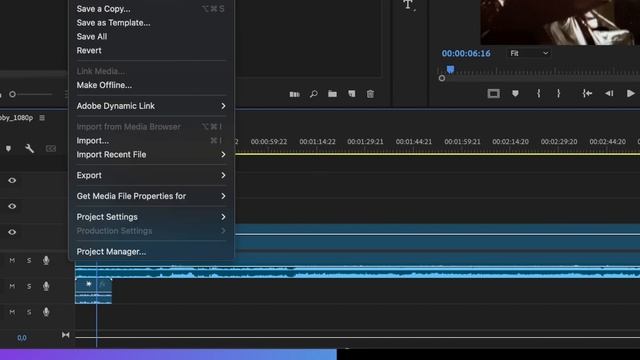
Task: Select the oby_1080p sequence tab
Action: click(x=16, y=118)
